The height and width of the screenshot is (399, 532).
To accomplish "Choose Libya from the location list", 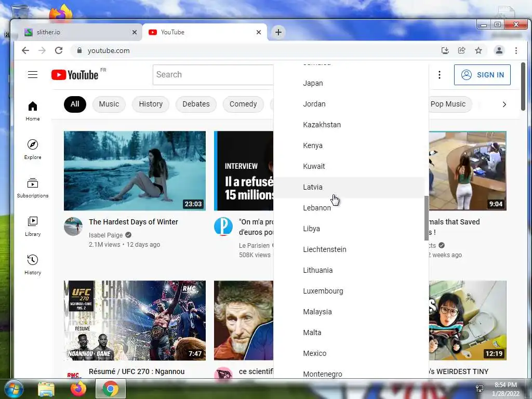I will pyautogui.click(x=349, y=229).
